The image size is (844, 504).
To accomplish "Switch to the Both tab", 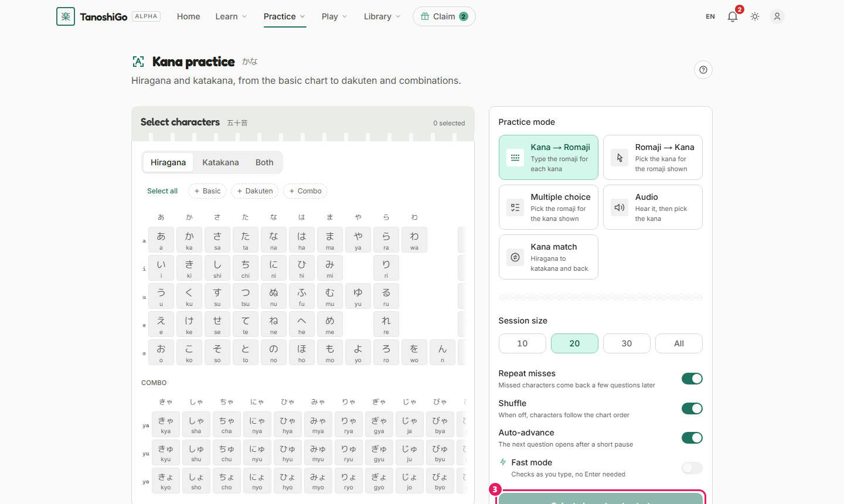I will coord(264,162).
